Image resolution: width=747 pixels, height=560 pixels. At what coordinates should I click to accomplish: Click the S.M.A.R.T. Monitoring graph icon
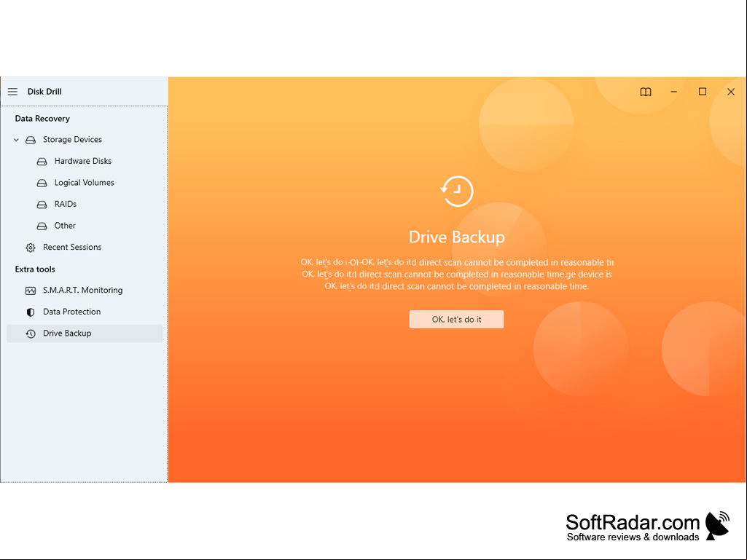(31, 291)
